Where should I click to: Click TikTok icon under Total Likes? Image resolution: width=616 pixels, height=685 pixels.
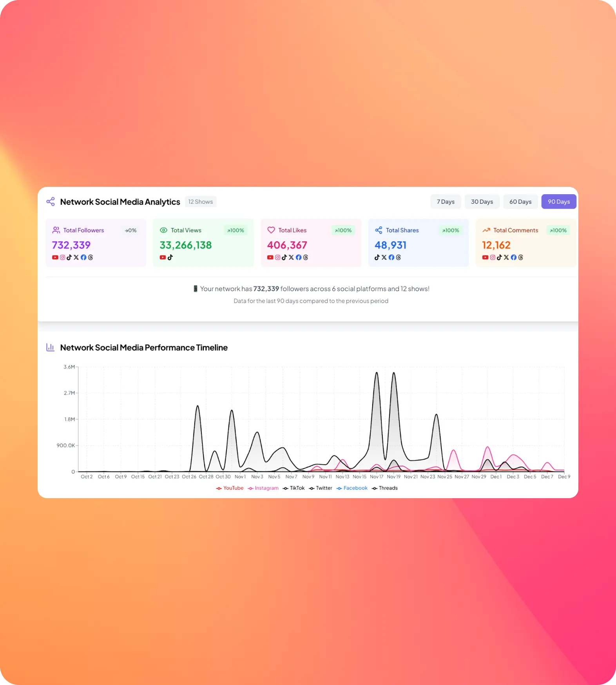pos(284,257)
